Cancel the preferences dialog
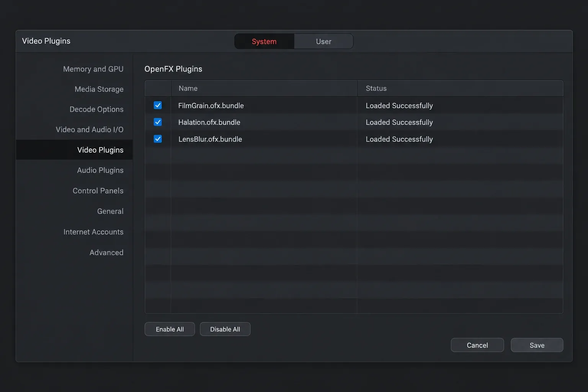The image size is (588, 392). coord(477,345)
